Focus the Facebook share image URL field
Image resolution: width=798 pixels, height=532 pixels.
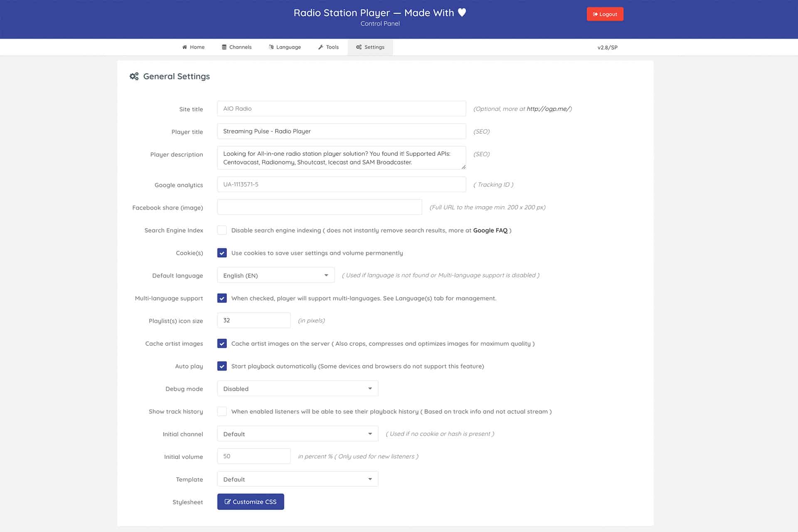320,207
